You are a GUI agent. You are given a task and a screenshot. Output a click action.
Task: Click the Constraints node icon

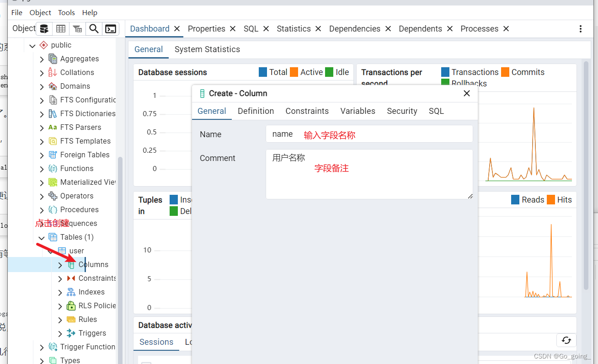coord(71,278)
